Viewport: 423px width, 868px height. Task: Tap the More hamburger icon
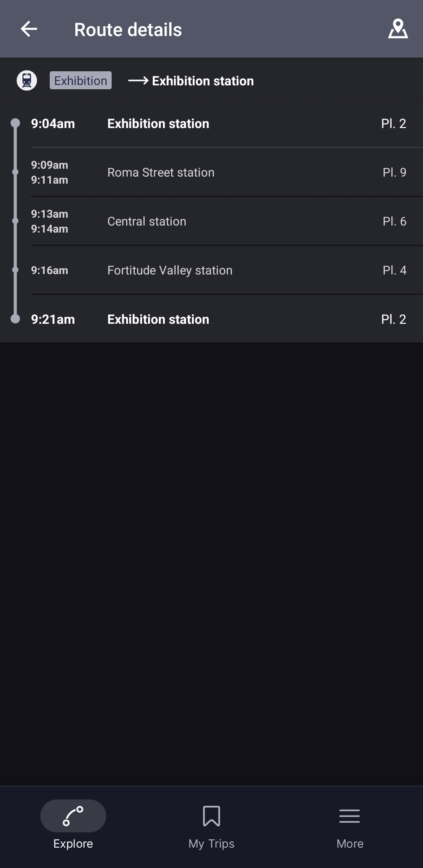(x=349, y=816)
